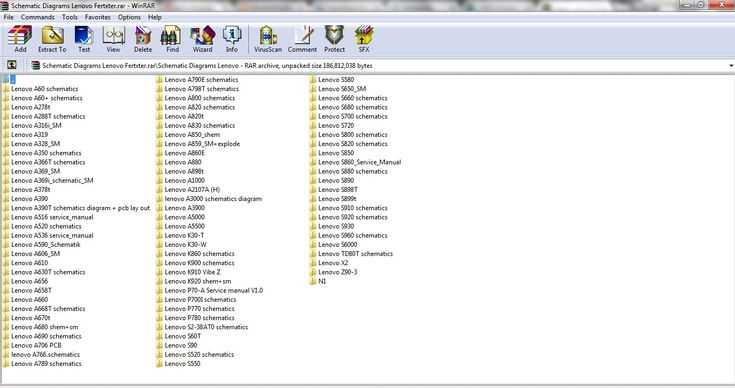Select 'Lenovo A590_Schematik' folder
The height and width of the screenshot is (388, 735).
[42, 245]
